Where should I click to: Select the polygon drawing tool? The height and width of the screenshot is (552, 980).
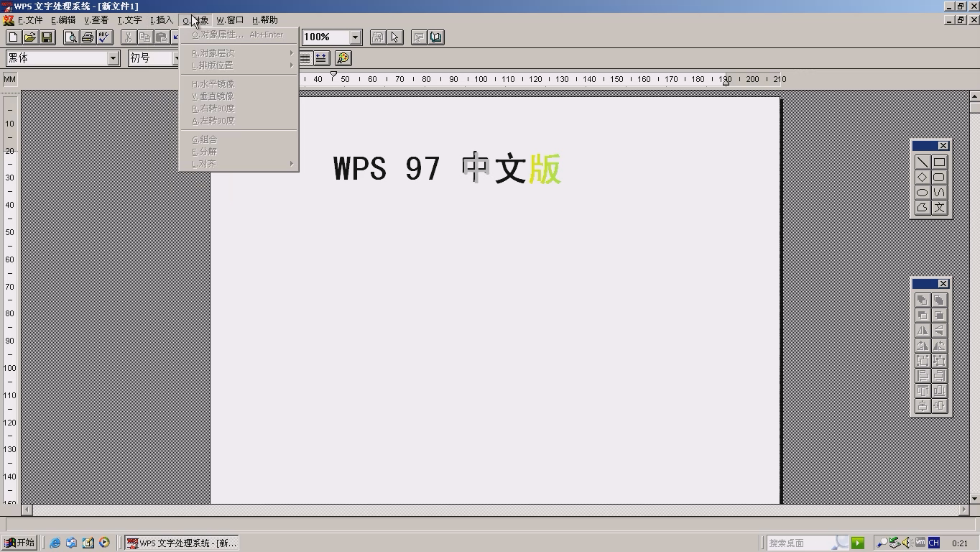coord(923,208)
